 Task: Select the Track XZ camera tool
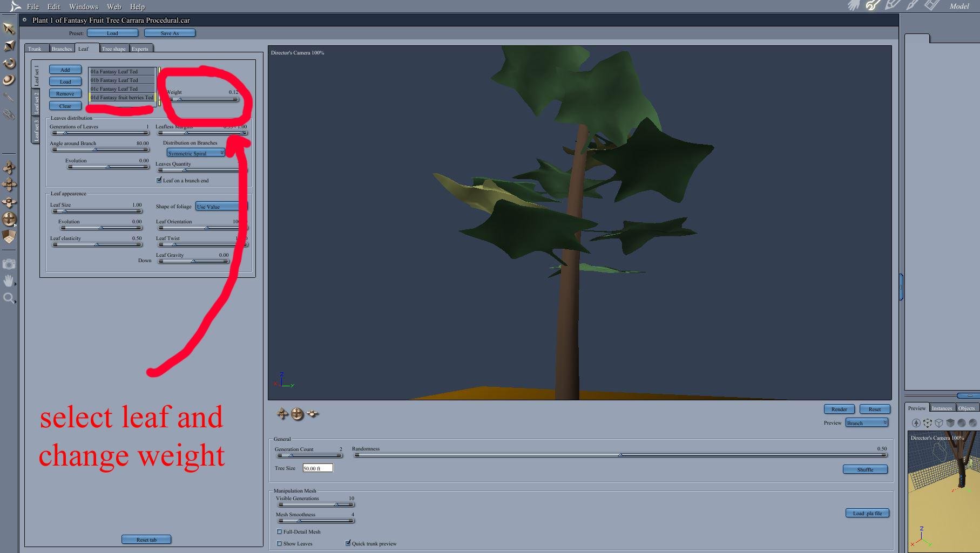point(9,202)
